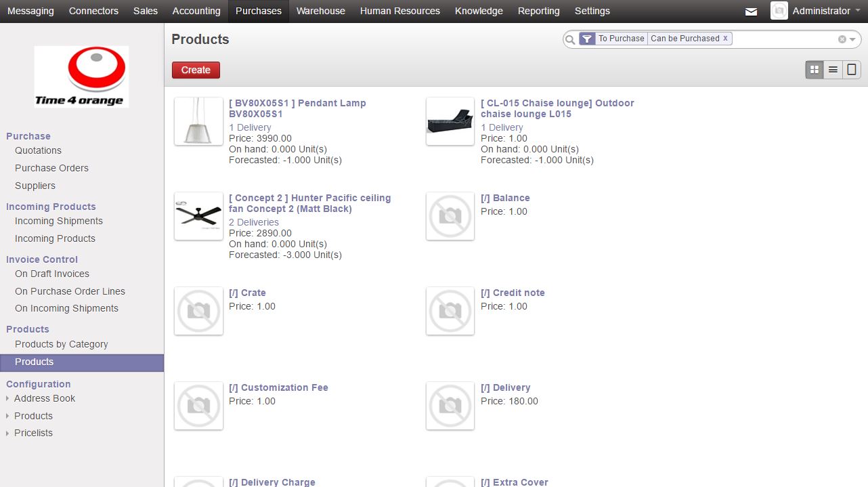
Task: Click the Balance placeholder image
Action: click(x=450, y=216)
